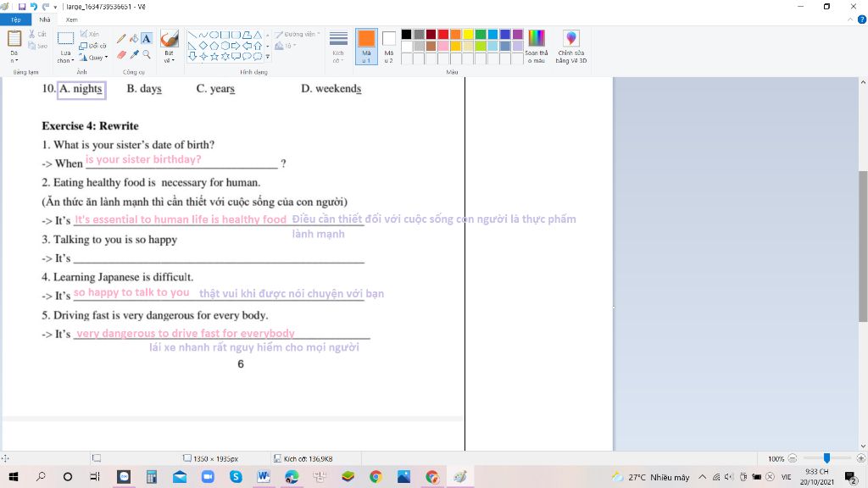Choose the oval shape

pyautogui.click(x=214, y=35)
